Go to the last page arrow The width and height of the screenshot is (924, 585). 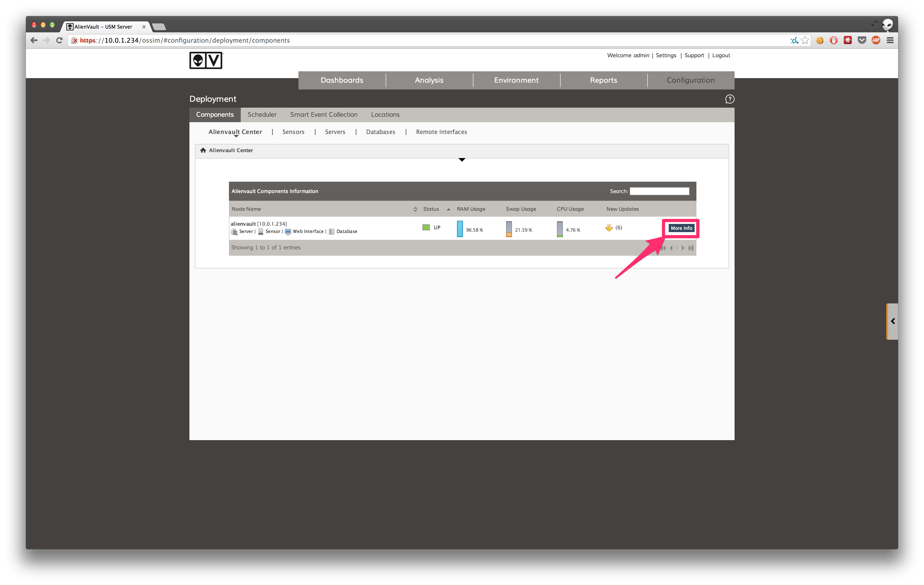[691, 248]
